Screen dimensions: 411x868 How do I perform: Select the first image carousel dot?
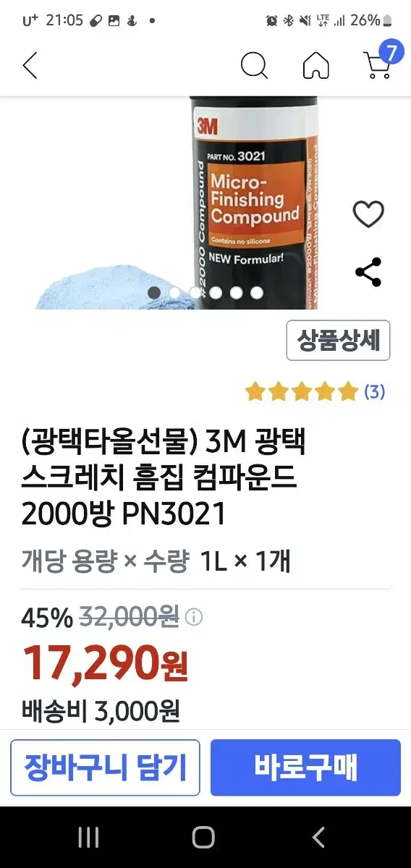tap(154, 293)
